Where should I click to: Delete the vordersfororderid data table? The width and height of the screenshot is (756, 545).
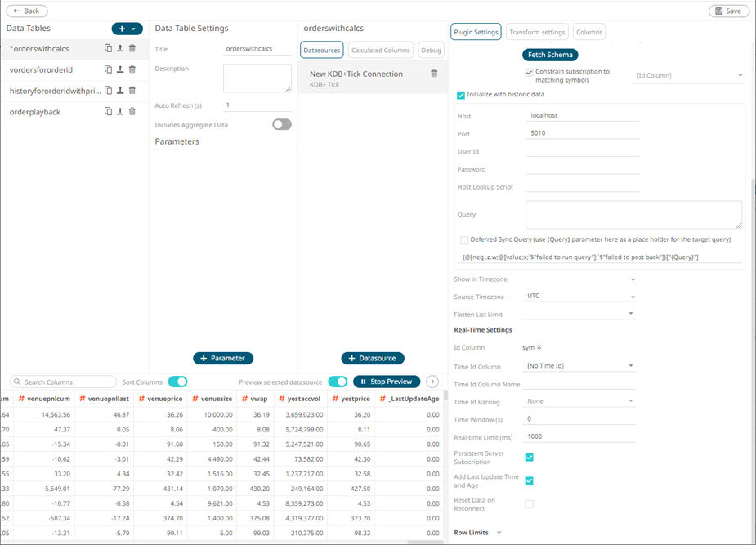(x=132, y=69)
